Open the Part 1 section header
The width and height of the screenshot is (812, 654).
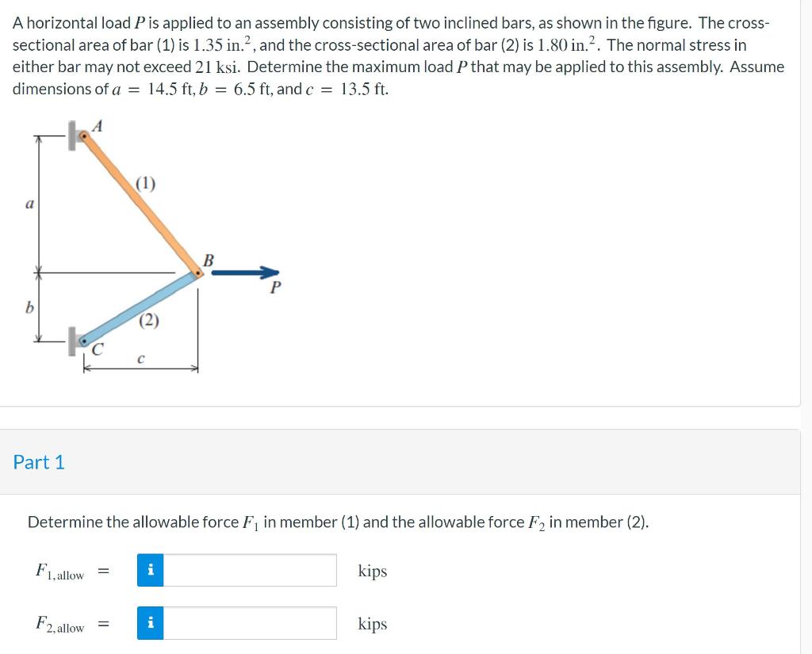coord(39,462)
